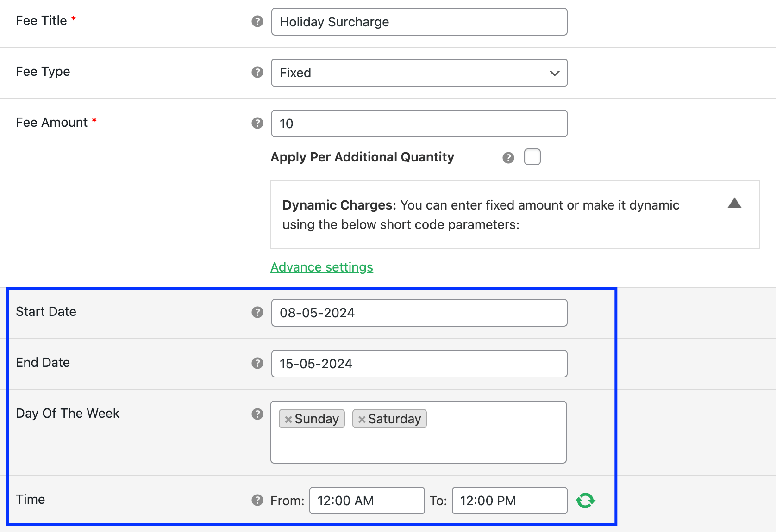The width and height of the screenshot is (776, 532).
Task: Open the Fee Amount help tooltip
Action: pos(257,123)
